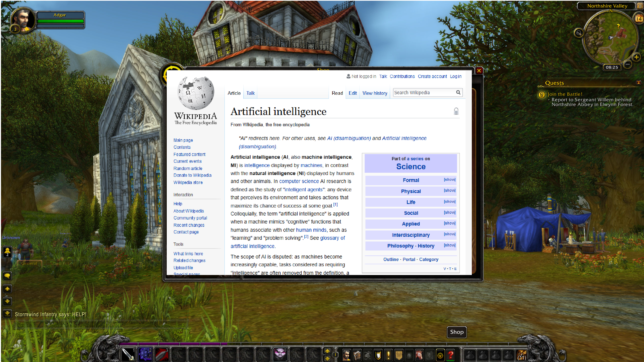Viewport: 644px width, 362px height.
Task: Open the Spellbook micro menu icon
Action: click(x=357, y=355)
